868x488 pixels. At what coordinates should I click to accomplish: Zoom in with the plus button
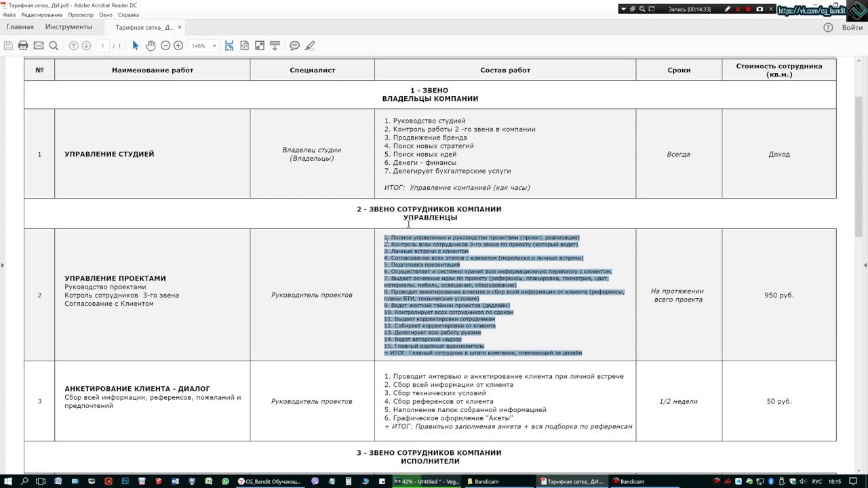(x=178, y=45)
